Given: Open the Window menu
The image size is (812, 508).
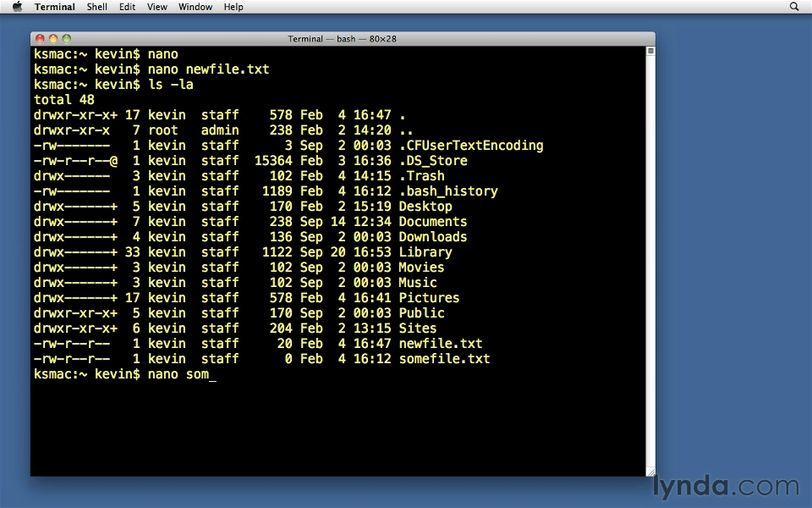Looking at the screenshot, I should pyautogui.click(x=195, y=7).
